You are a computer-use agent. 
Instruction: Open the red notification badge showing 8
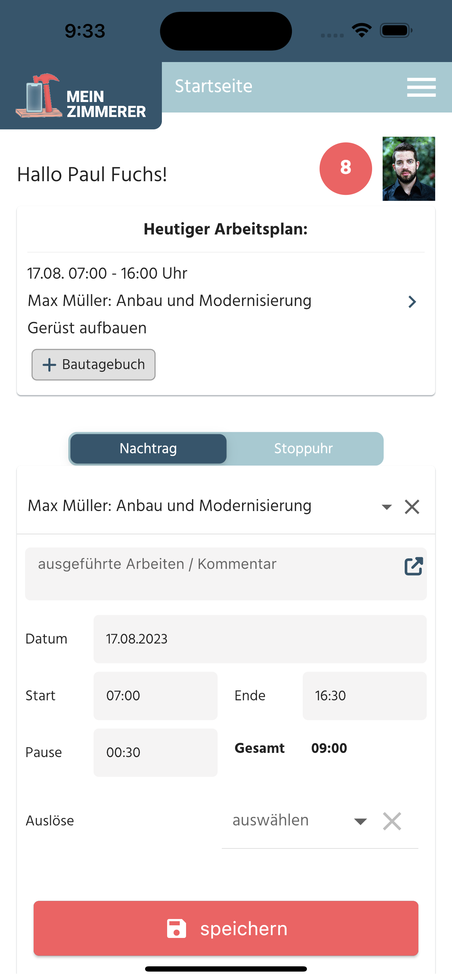point(345,169)
